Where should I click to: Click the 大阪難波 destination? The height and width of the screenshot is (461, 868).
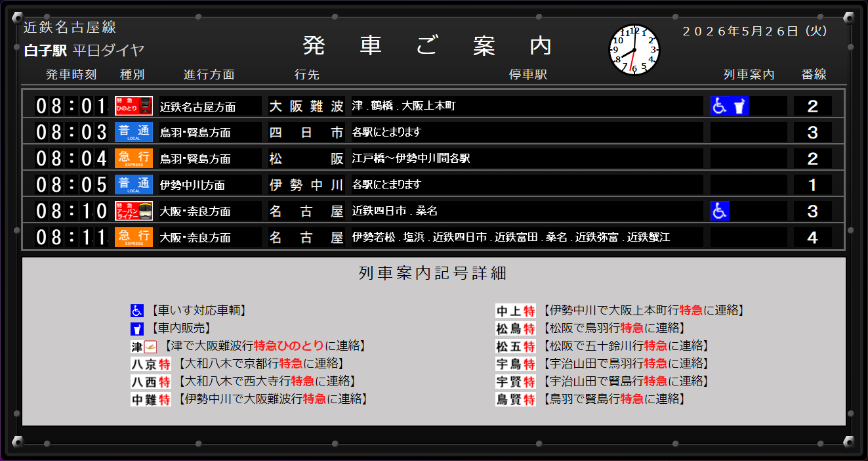pos(306,106)
